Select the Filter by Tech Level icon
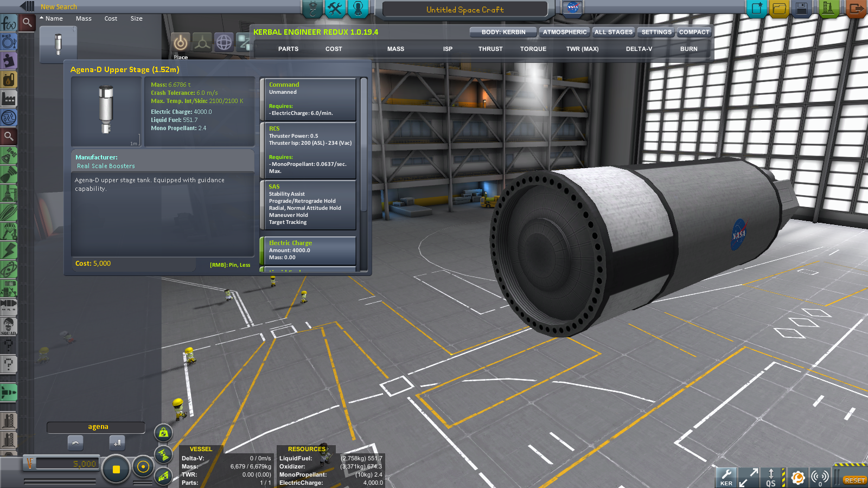 point(9,118)
